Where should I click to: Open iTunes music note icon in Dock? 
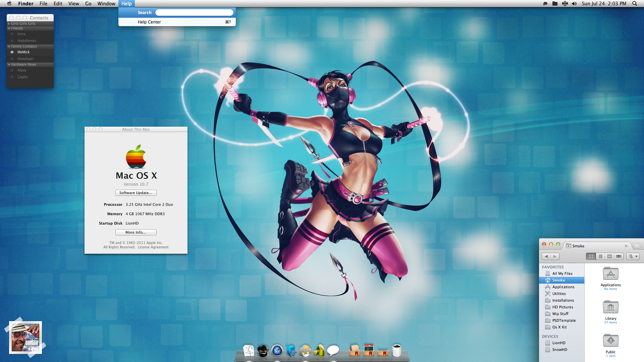305,351
